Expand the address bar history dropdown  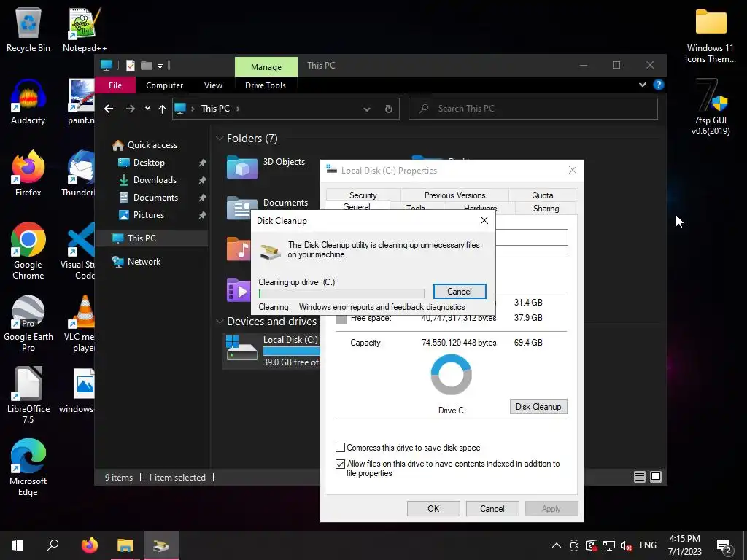point(367,109)
